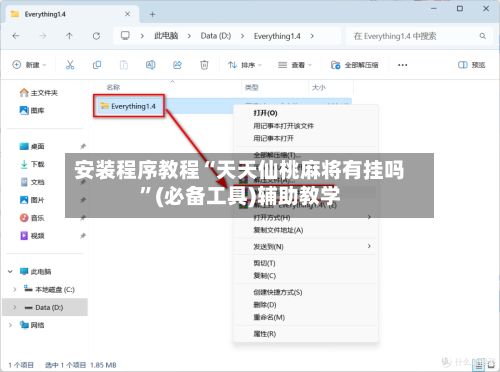The height and width of the screenshot is (372, 500).
Task: Open 主文件夹 Home in sidebar
Action: coord(39,93)
